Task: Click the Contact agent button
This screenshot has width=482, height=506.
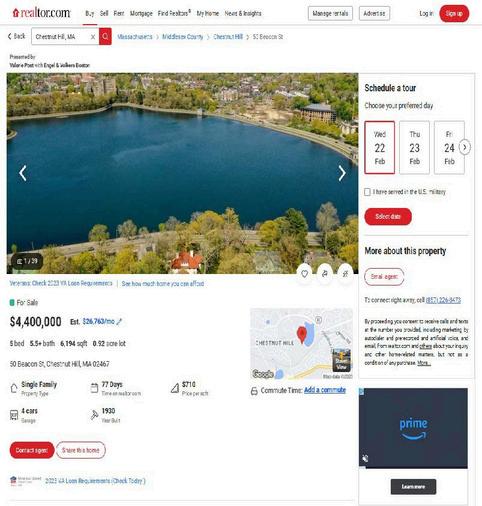Action: (32, 450)
